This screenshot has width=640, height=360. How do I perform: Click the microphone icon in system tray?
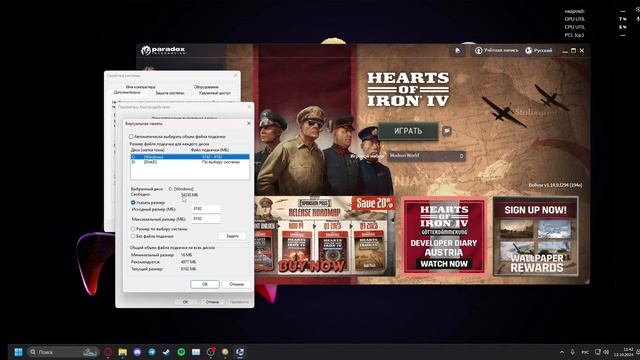click(573, 352)
